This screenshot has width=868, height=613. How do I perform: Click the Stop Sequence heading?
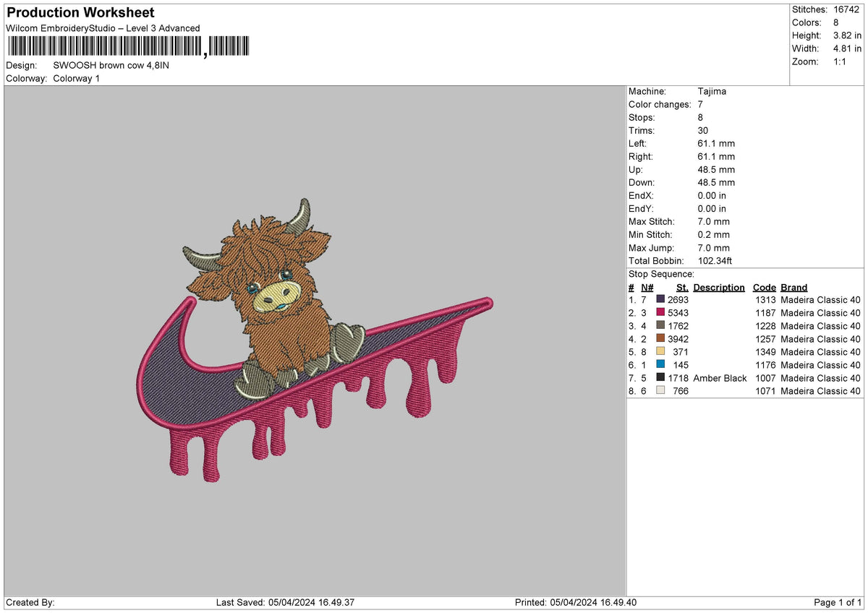click(661, 274)
